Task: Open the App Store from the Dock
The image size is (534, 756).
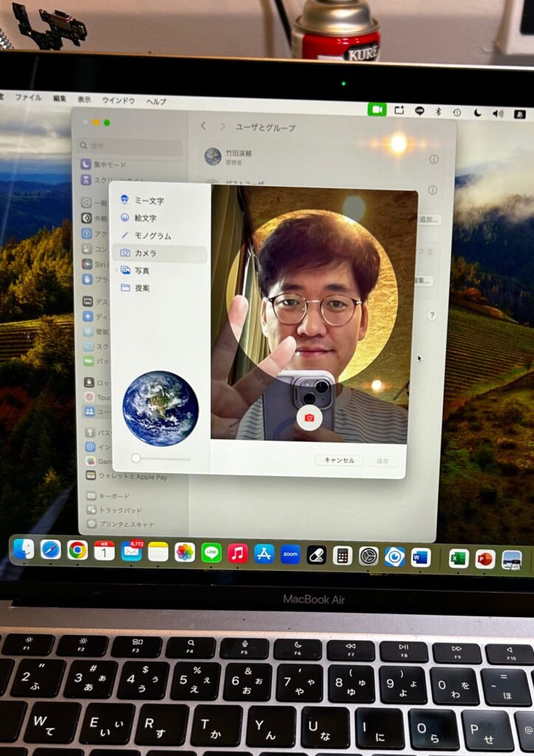Action: coord(264,554)
